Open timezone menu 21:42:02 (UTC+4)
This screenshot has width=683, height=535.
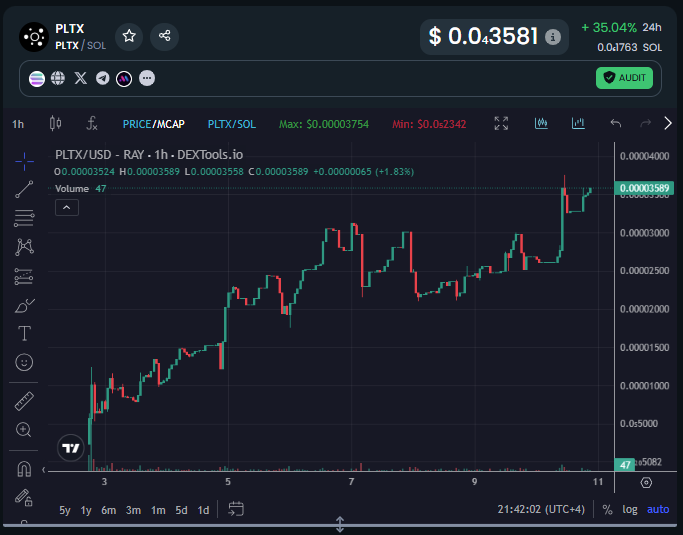[x=541, y=509]
